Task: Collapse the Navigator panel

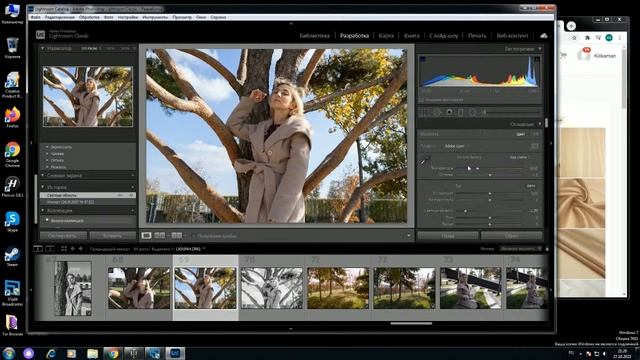Action: point(42,48)
